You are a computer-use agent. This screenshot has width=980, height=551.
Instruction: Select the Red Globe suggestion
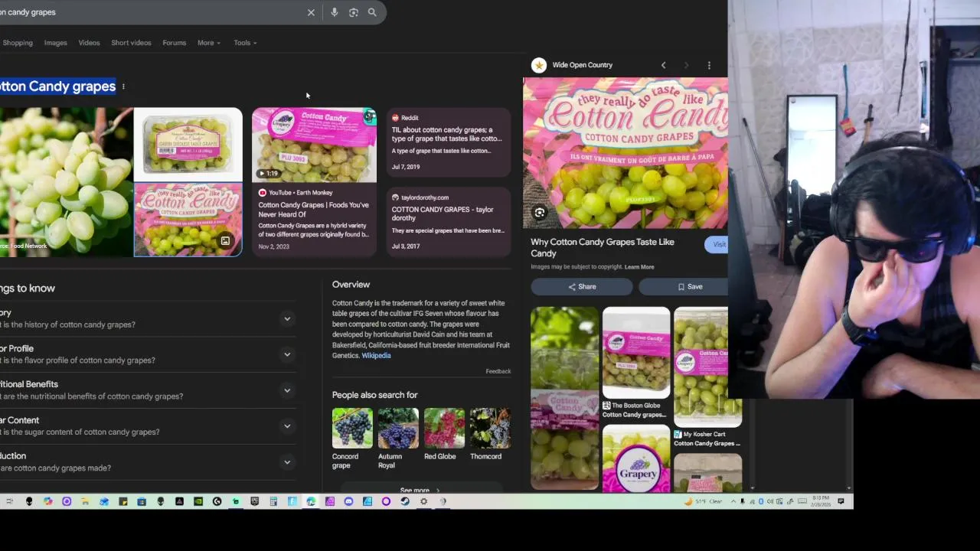point(444,434)
